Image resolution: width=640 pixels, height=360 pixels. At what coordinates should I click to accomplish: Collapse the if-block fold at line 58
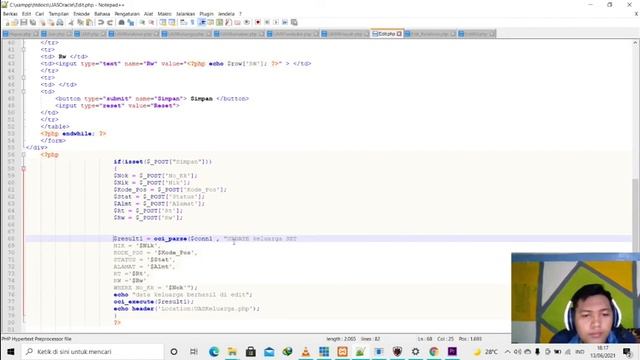(x=23, y=169)
